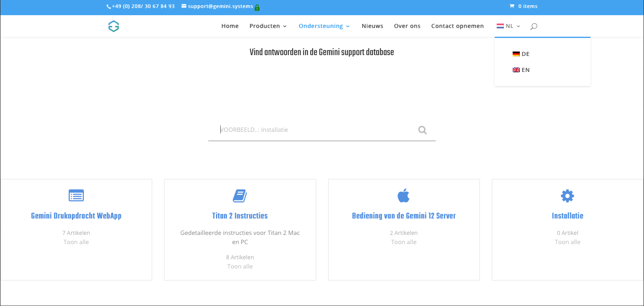
Task: Click Toon alle under Gemini Drukopdracht WebApp
Action: click(76, 242)
